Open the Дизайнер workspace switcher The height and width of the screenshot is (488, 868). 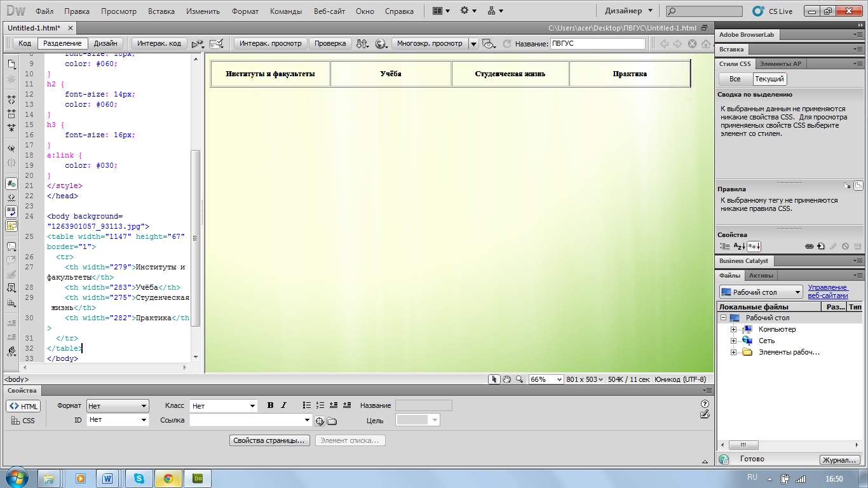click(628, 11)
